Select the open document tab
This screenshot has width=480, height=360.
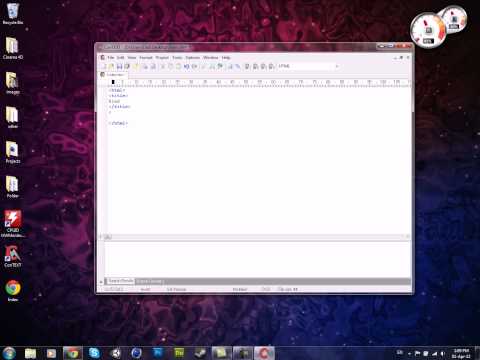[113, 75]
